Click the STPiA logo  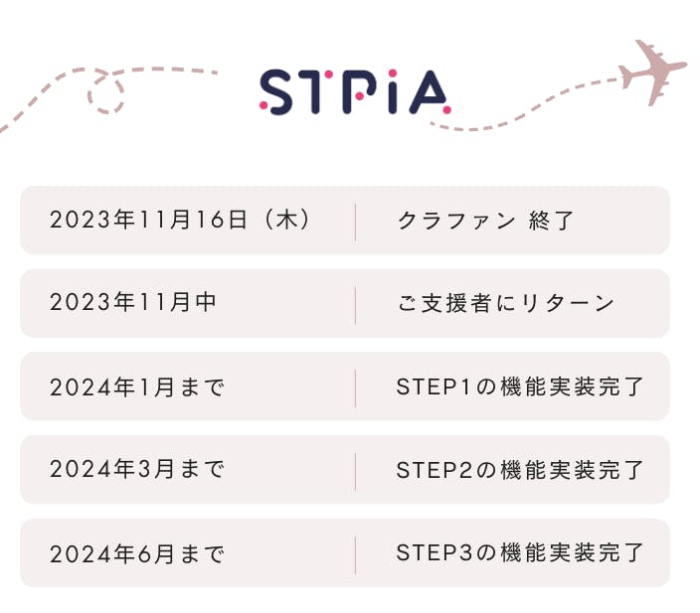click(354, 90)
